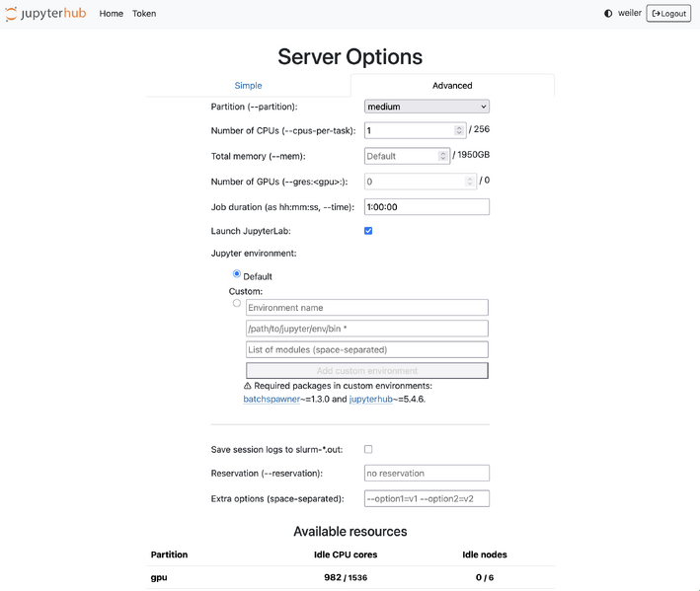Viewport: 700px width, 591px height.
Task: Click the Available resources heading
Action: tap(350, 531)
